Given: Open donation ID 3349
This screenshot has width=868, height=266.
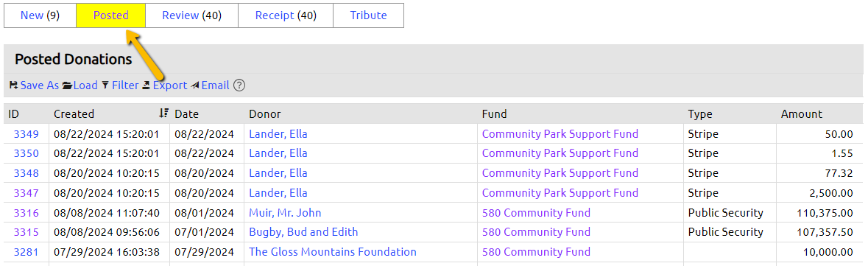Looking at the screenshot, I should pyautogui.click(x=26, y=133).
